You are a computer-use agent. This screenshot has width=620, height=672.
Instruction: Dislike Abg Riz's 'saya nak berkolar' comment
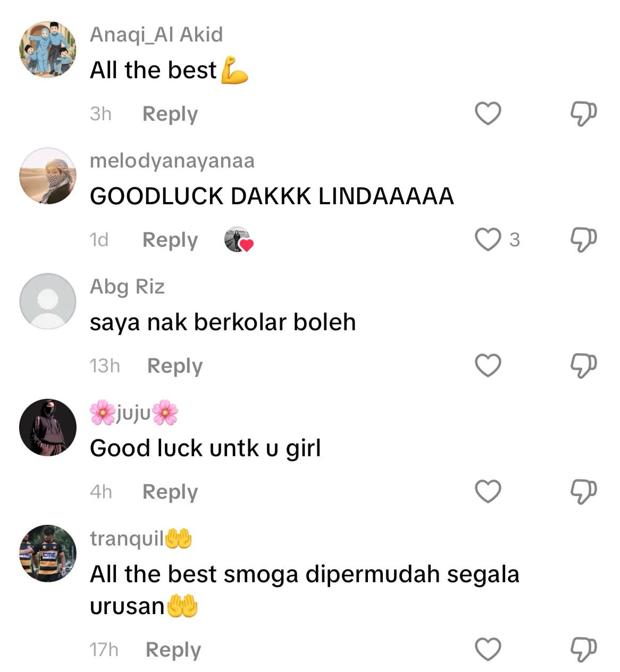point(583,366)
